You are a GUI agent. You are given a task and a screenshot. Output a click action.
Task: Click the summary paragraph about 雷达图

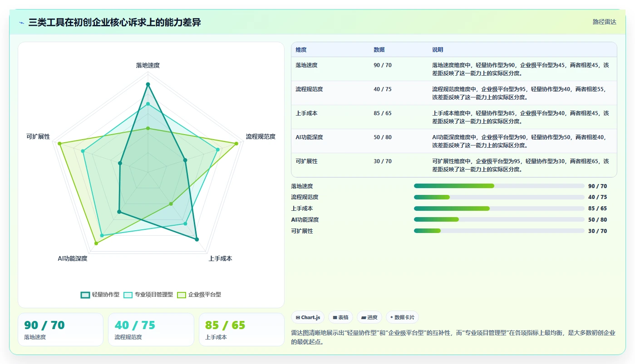click(453, 337)
